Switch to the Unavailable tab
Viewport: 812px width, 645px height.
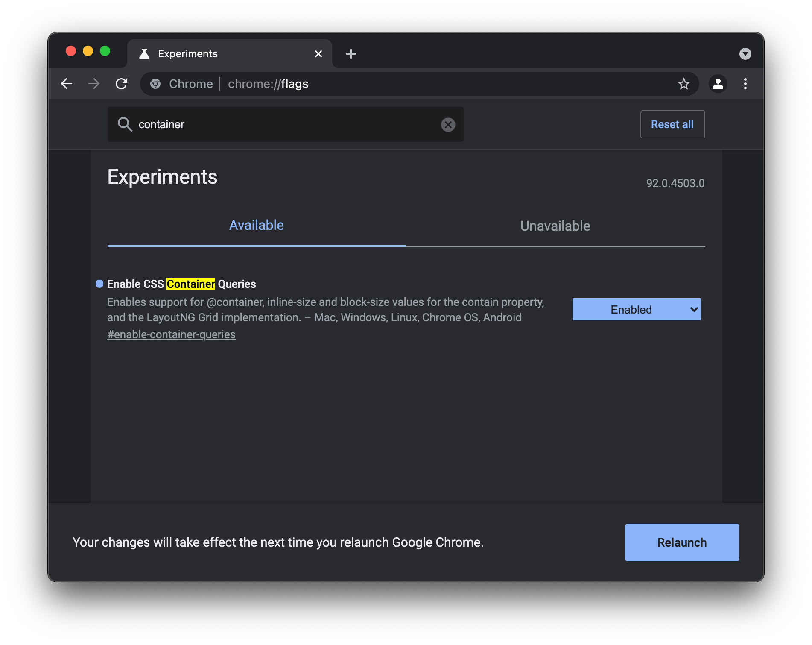point(555,226)
